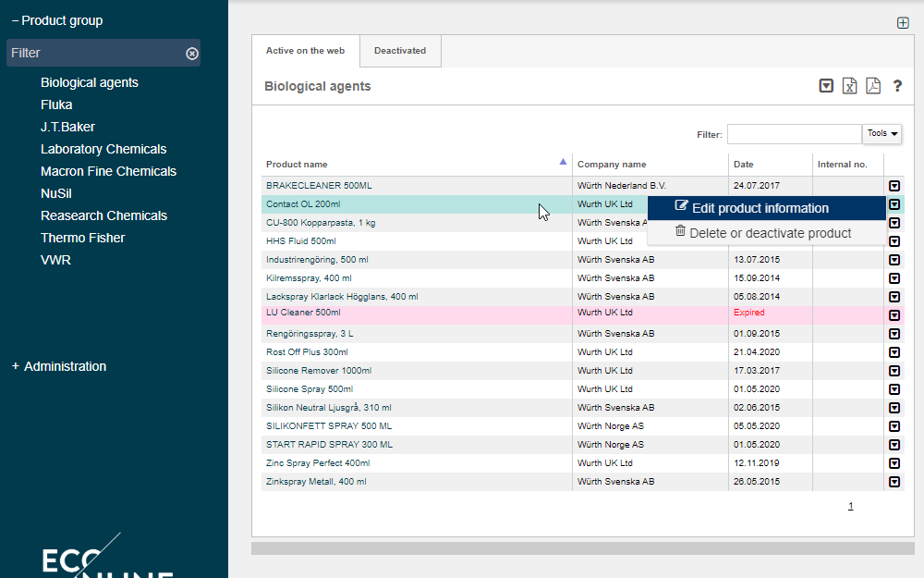Screen dimensions: 924x578
Task: Open Laboratory Chemicals group
Action: 103,149
